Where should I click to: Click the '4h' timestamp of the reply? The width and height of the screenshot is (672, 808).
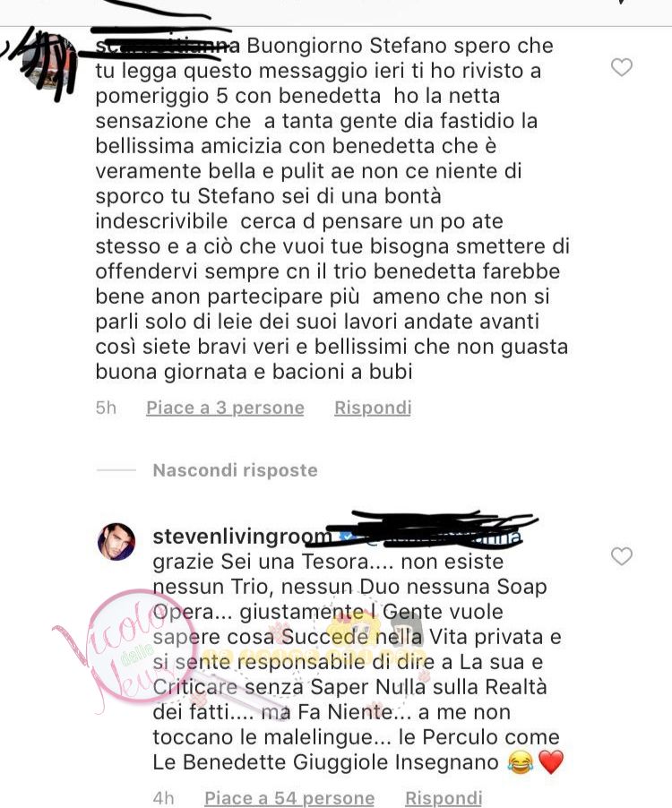pyautogui.click(x=163, y=797)
